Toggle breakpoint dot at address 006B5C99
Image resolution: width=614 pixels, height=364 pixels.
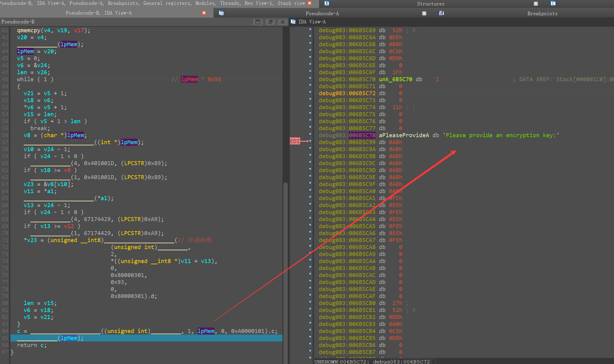coord(310,141)
